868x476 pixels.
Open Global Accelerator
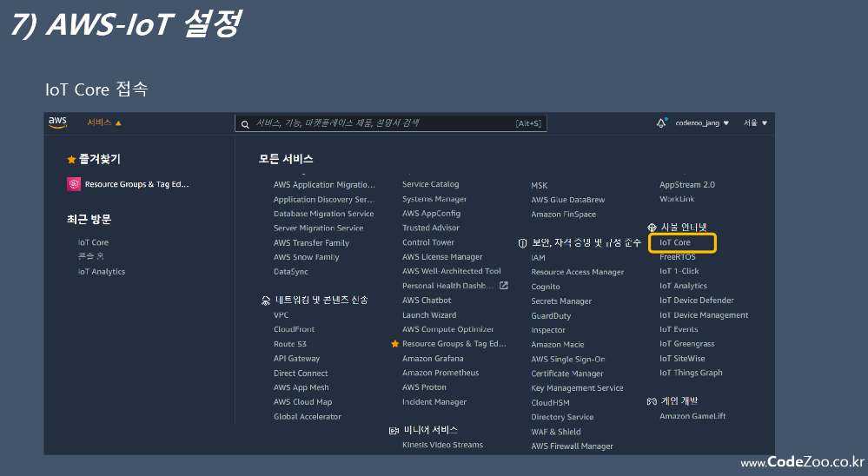(x=308, y=417)
